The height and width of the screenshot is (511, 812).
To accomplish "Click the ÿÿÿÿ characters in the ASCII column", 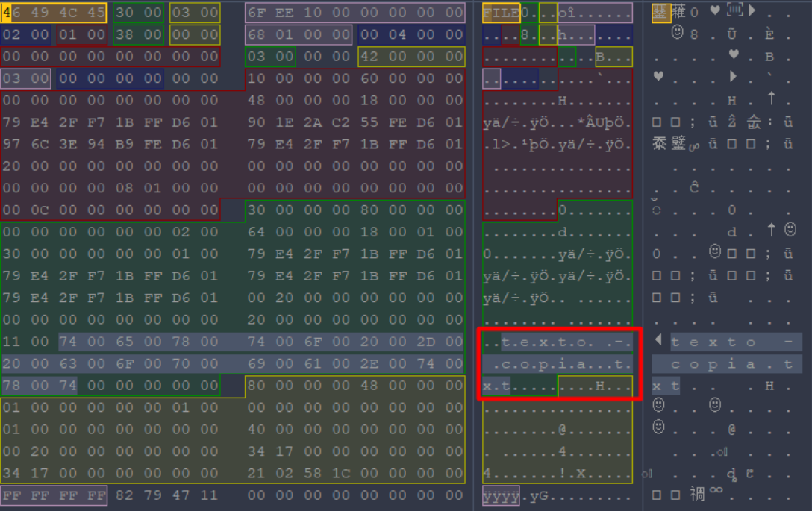I will (501, 495).
